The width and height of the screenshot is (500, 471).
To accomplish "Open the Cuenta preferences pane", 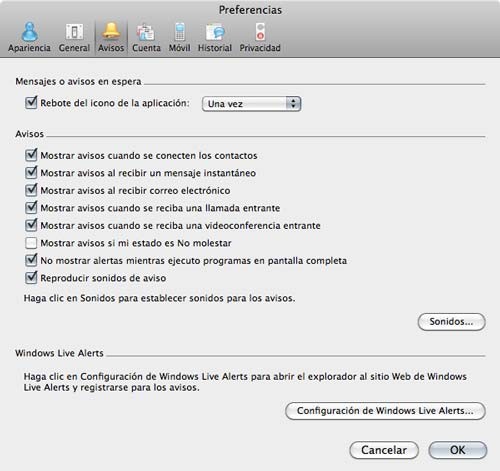I will (x=146, y=37).
